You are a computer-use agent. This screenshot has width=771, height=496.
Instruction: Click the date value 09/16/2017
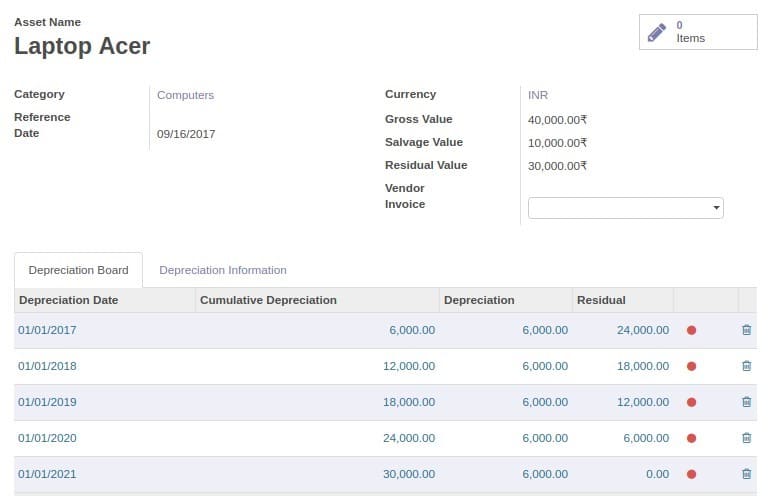click(x=186, y=134)
